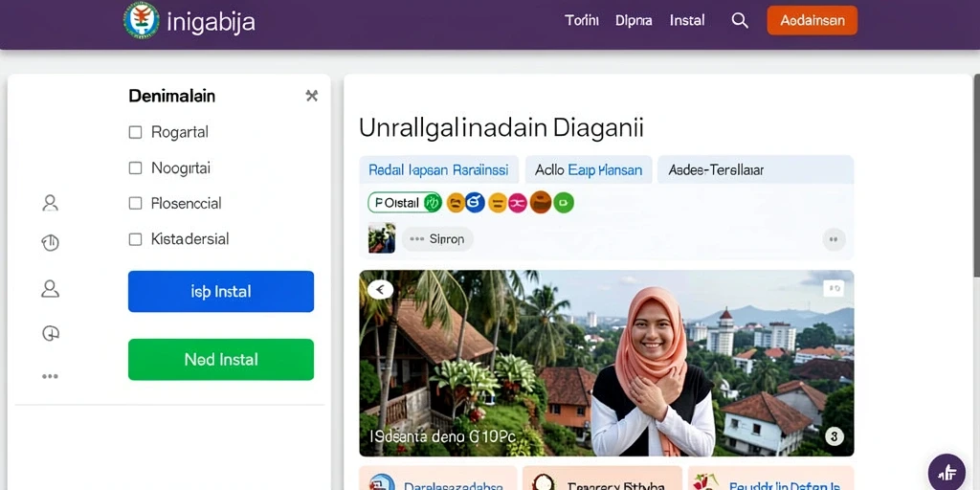
Task: Go back using the arrow on the photo
Action: (x=380, y=289)
